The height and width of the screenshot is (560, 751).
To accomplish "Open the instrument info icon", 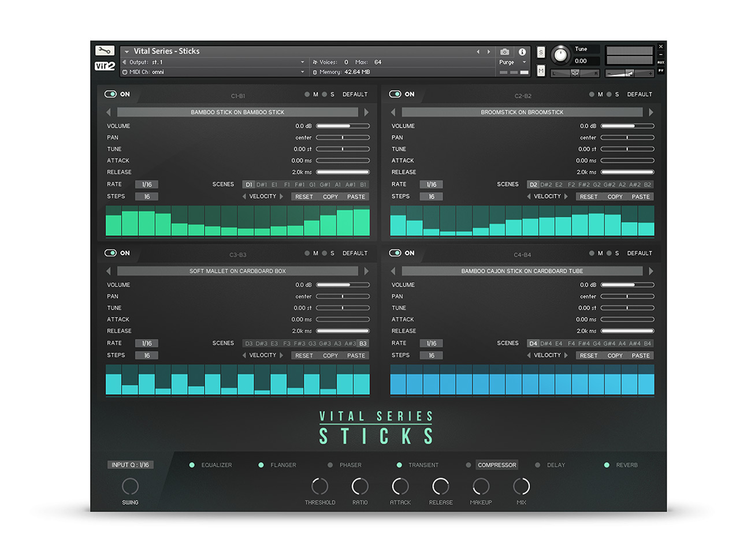I will (522, 52).
